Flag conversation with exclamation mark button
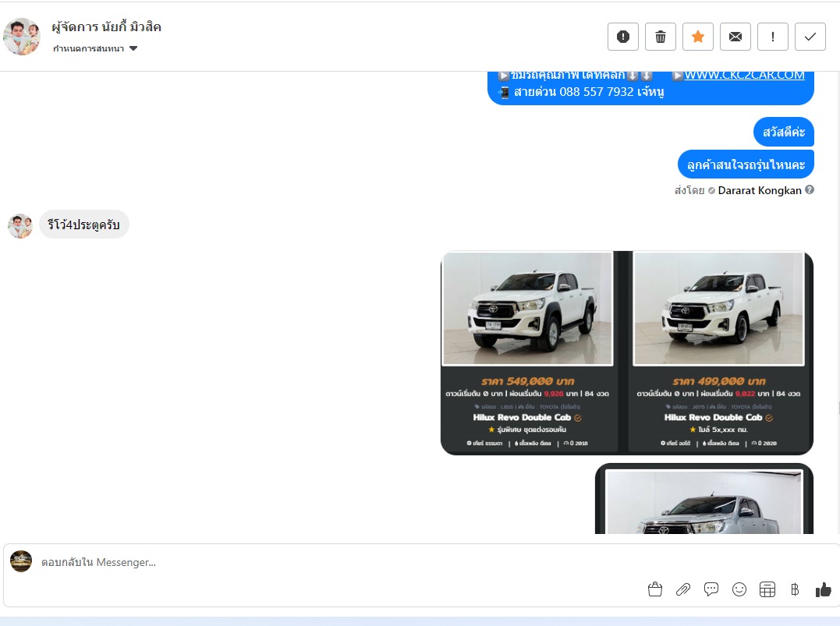 [772, 37]
